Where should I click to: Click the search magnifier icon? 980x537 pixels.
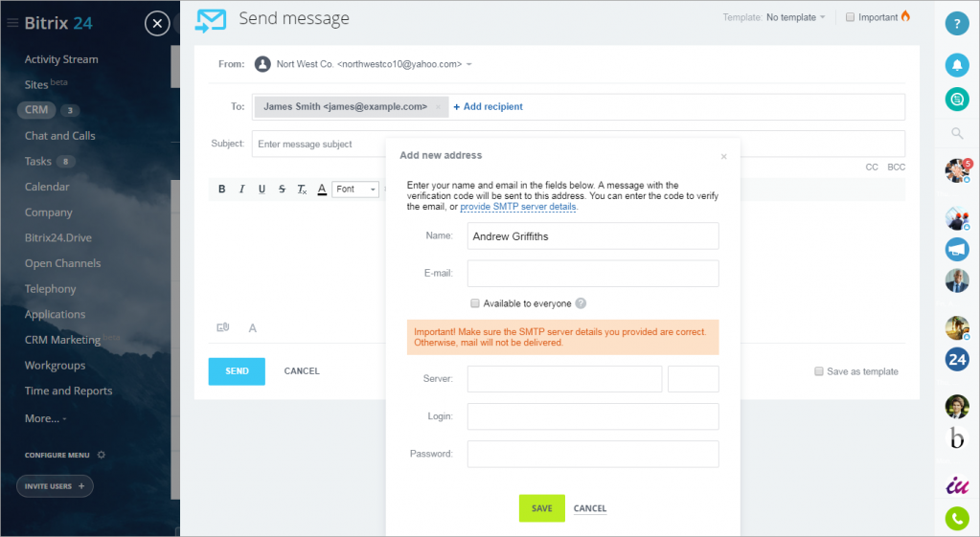(x=957, y=133)
